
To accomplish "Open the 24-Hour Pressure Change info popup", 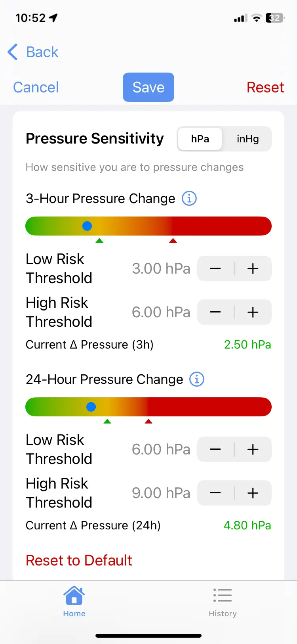I will pyautogui.click(x=196, y=379).
